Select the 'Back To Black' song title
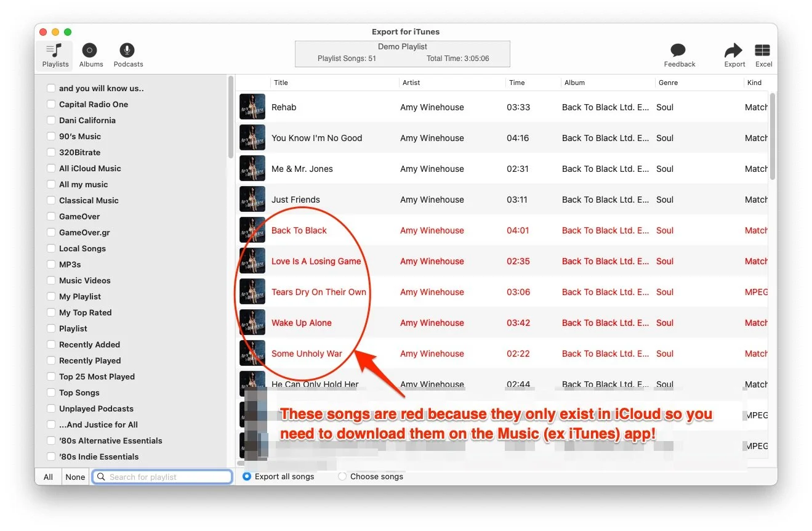Viewport: 812px width, 531px height. point(299,230)
